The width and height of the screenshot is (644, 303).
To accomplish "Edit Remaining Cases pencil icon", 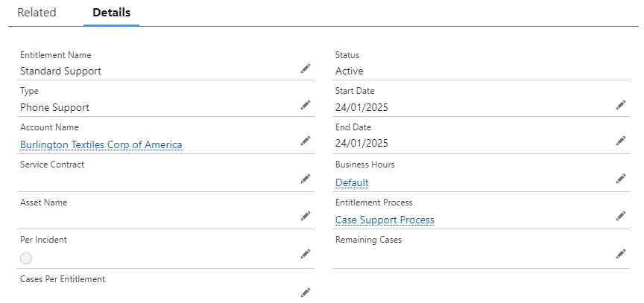I will 621,254.
